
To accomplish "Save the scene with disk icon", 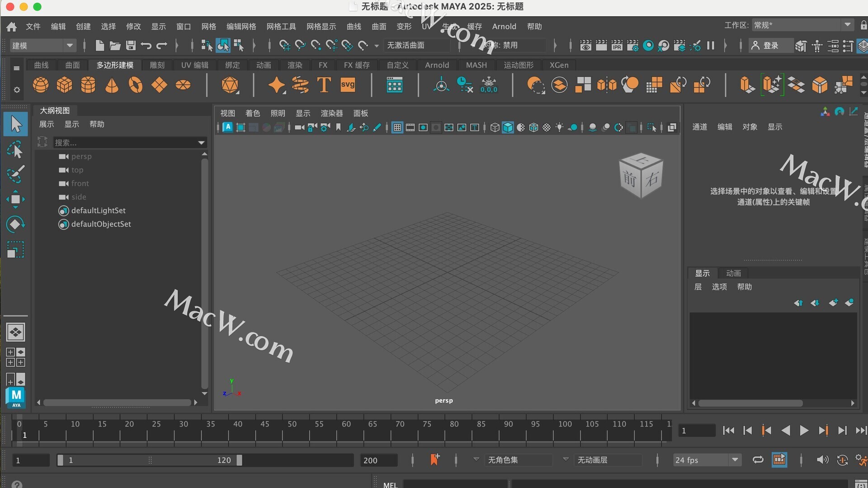I will (x=131, y=45).
